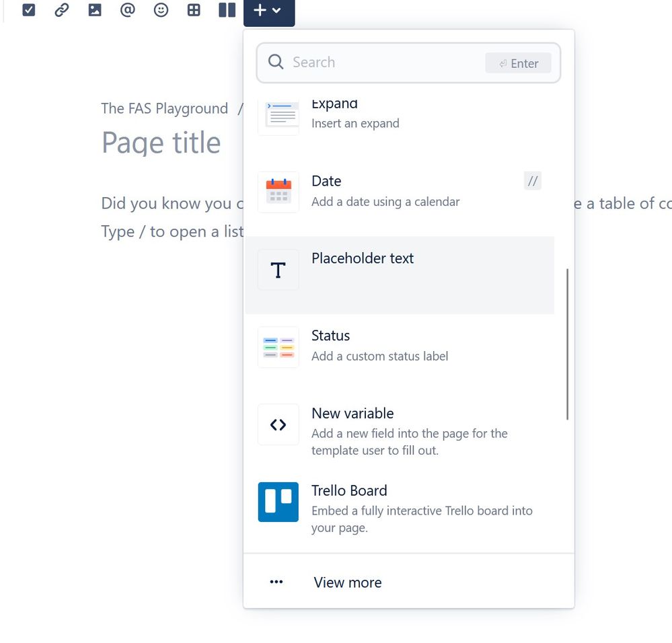Screen dimensions: 672x643
Task: Click the Date shortcut // badge
Action: 532,181
